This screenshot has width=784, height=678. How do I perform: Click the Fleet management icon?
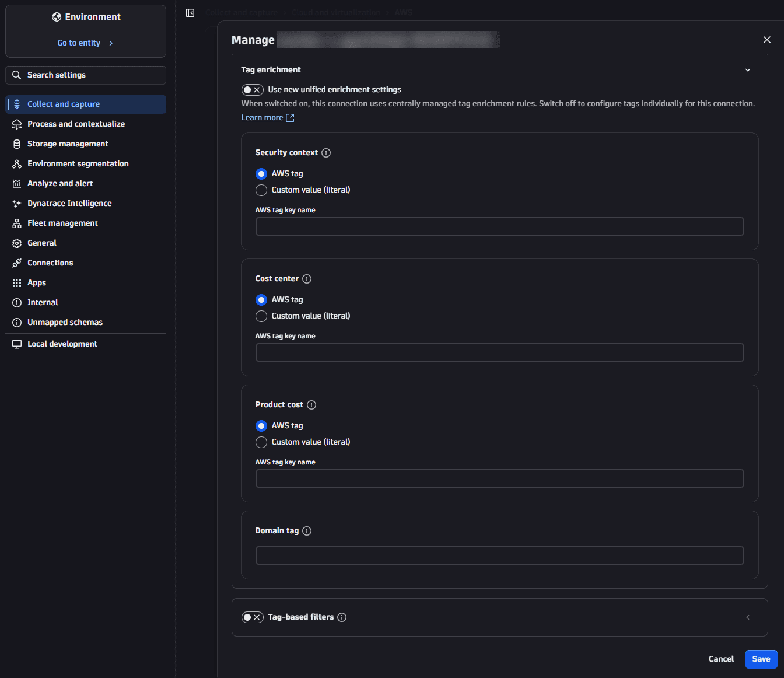point(17,223)
